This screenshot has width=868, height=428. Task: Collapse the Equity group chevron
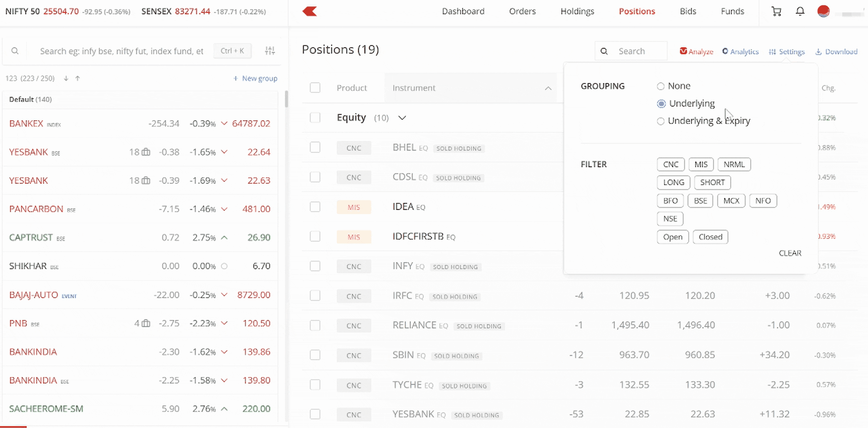tap(402, 118)
